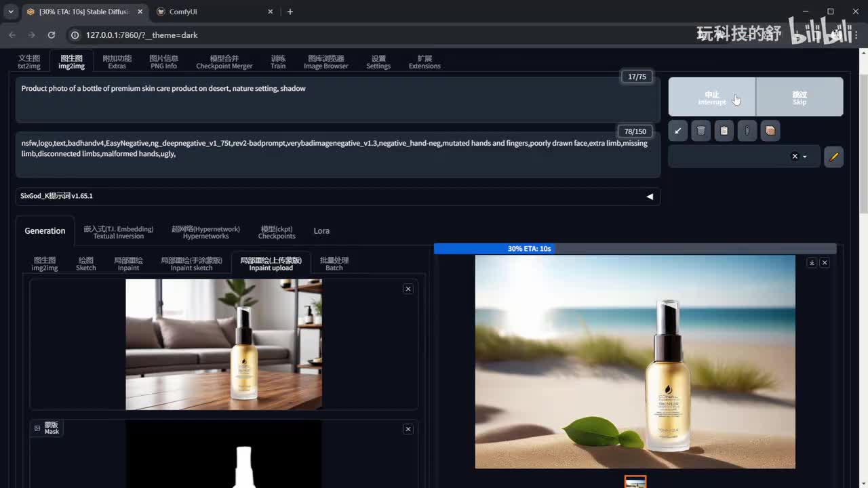Clear the styles selection with the X

[x=795, y=157]
